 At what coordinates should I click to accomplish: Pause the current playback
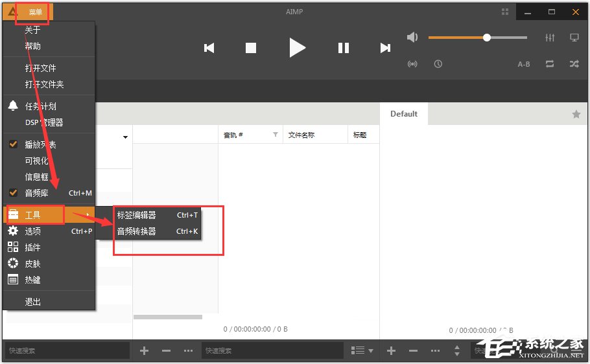pos(344,47)
